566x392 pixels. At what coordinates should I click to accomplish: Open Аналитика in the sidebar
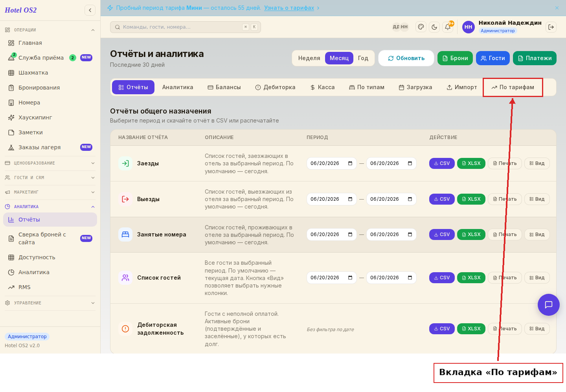tap(50, 272)
